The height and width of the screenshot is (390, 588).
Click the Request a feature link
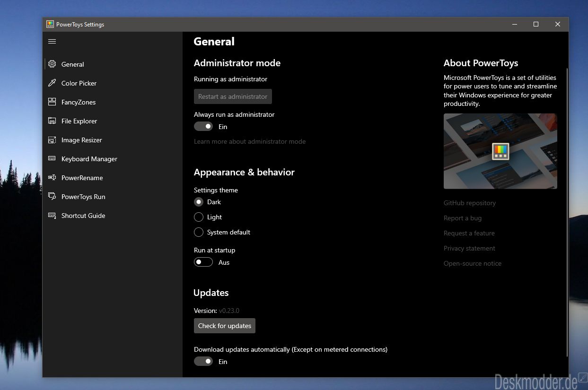[469, 233]
